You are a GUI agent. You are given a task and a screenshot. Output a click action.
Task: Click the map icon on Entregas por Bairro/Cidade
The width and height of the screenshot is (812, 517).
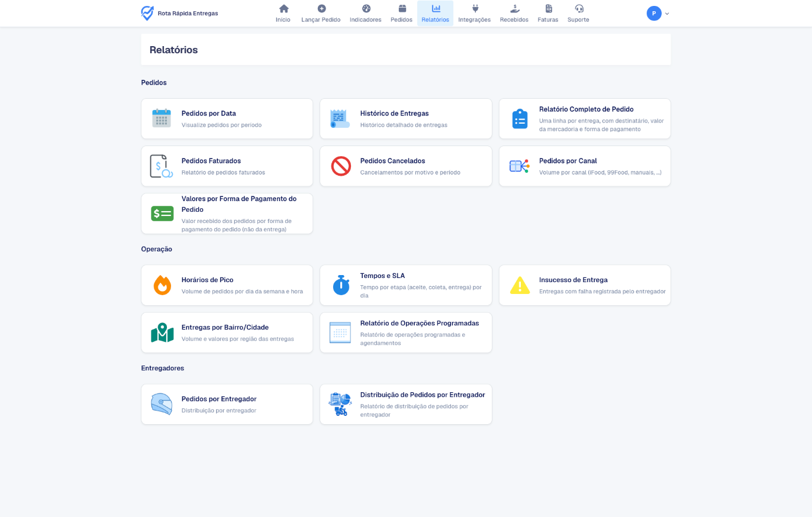pos(162,332)
